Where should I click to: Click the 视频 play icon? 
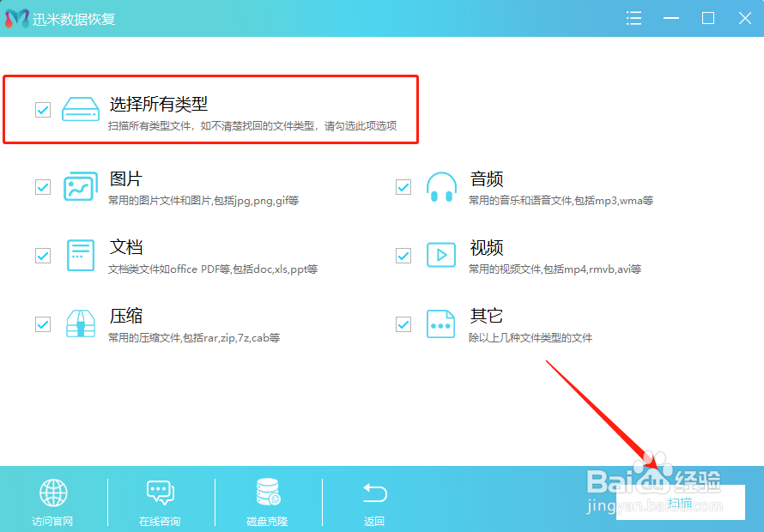[441, 255]
